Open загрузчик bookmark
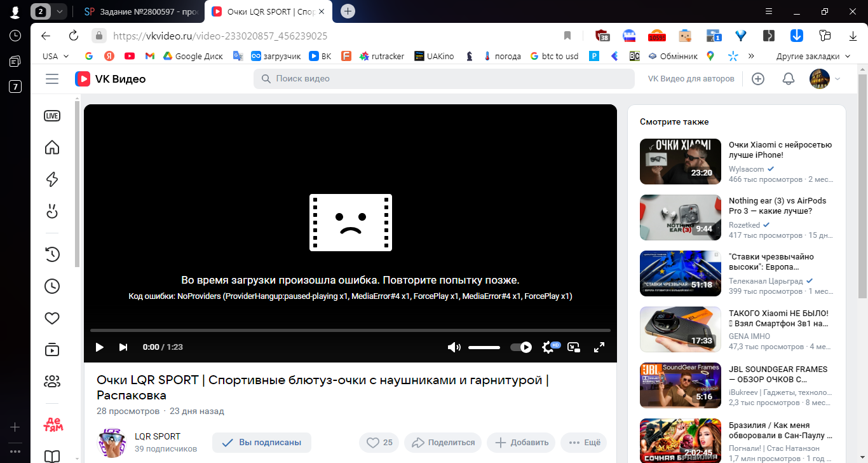Image resolution: width=868 pixels, height=463 pixels. pos(276,56)
